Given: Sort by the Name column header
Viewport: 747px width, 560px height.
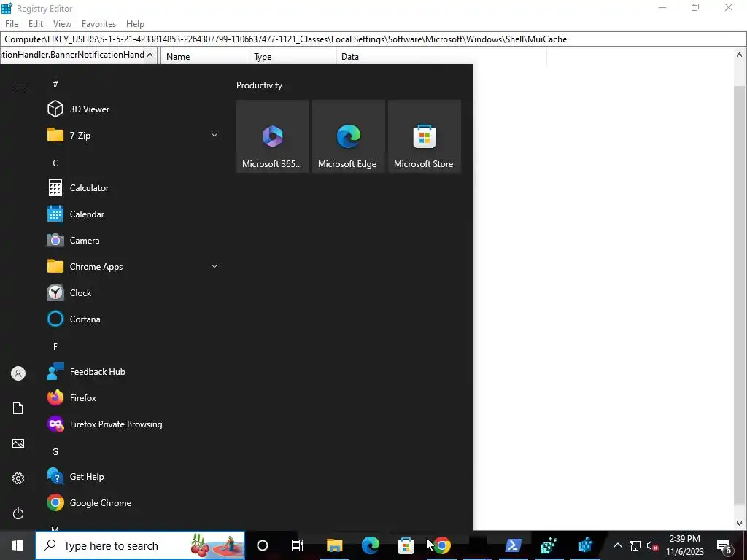Looking at the screenshot, I should [205, 57].
